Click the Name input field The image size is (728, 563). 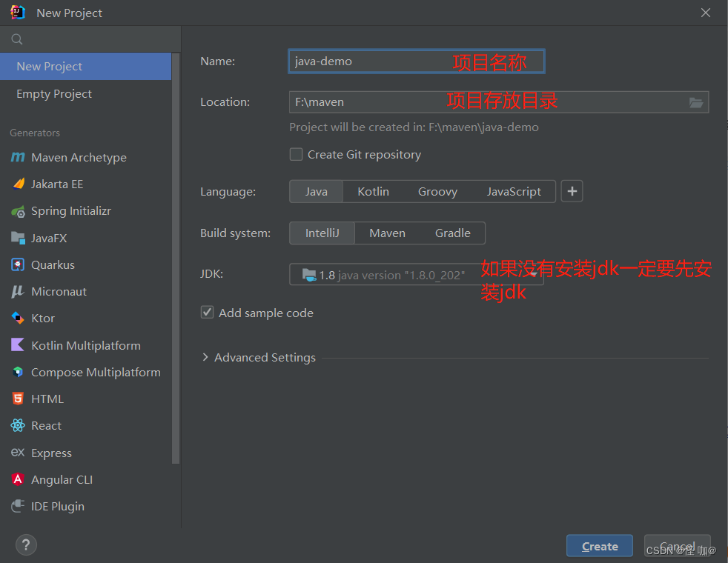click(417, 61)
